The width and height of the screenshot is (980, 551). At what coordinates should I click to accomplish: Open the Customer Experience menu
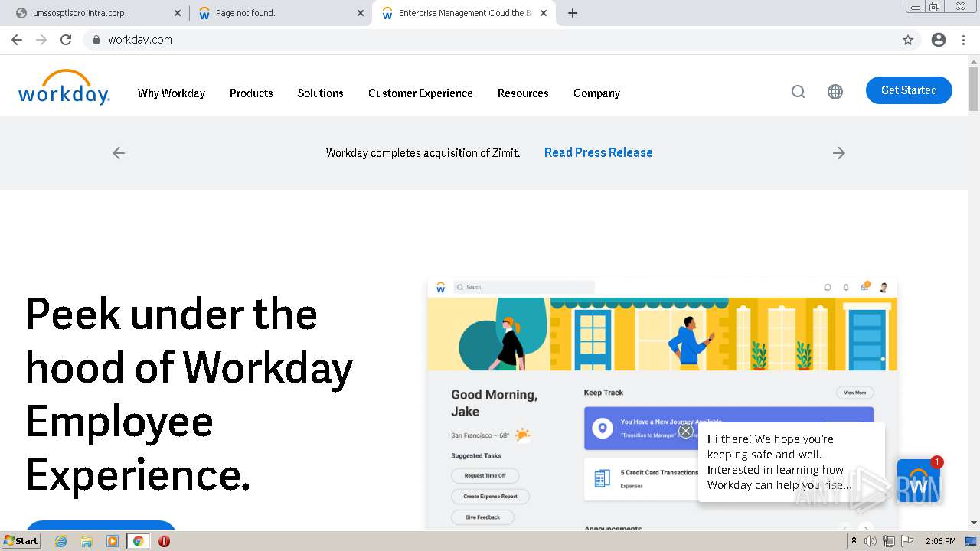[x=420, y=93]
